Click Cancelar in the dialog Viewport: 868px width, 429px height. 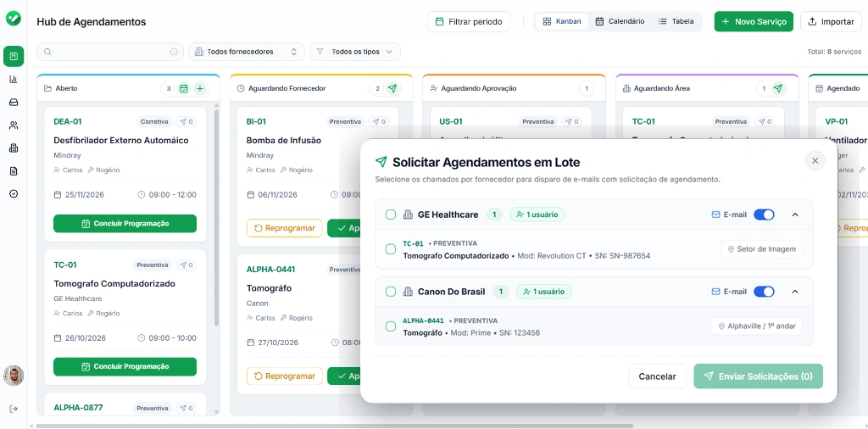point(657,376)
